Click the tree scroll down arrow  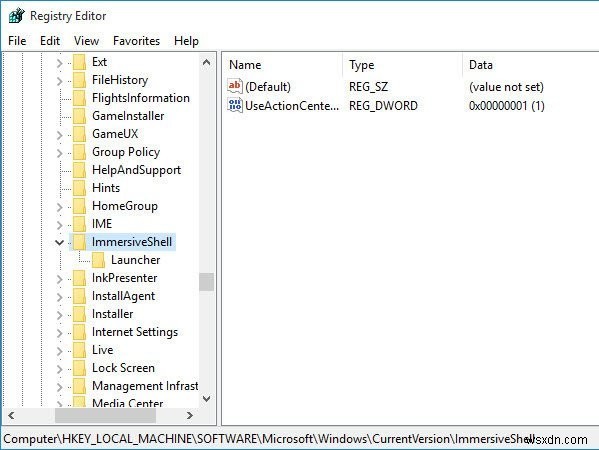coord(206,399)
